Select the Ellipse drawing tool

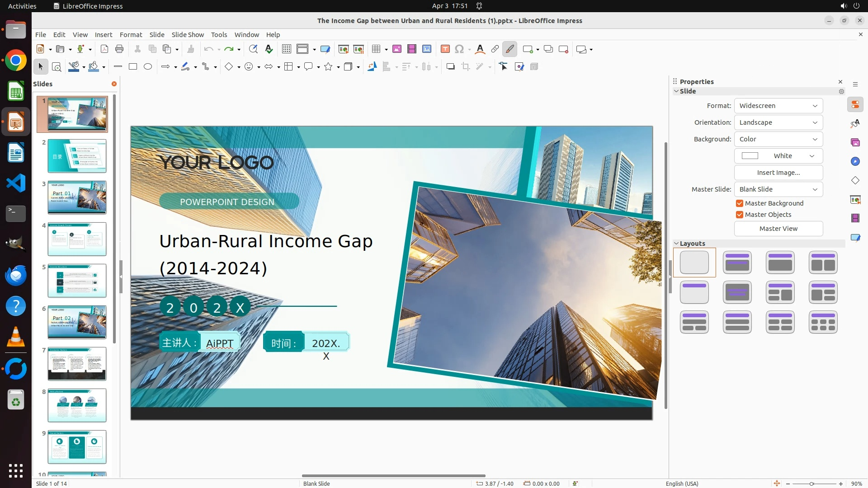click(x=148, y=67)
